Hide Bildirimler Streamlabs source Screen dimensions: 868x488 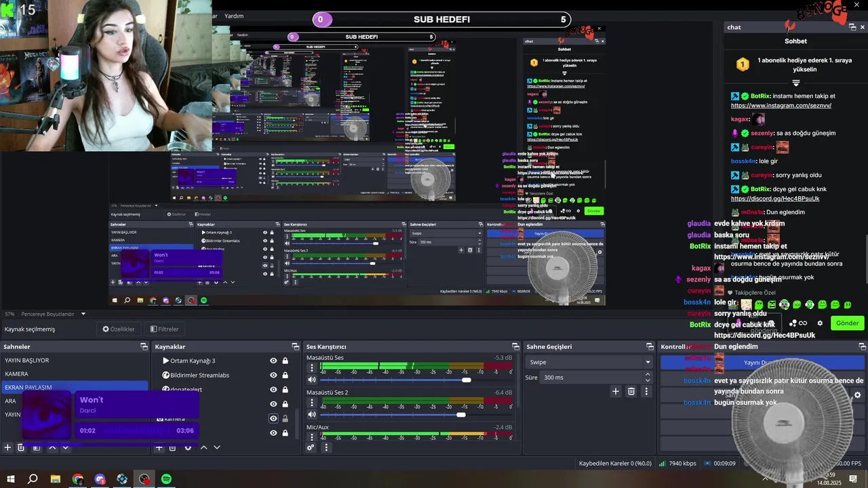pyautogui.click(x=273, y=375)
